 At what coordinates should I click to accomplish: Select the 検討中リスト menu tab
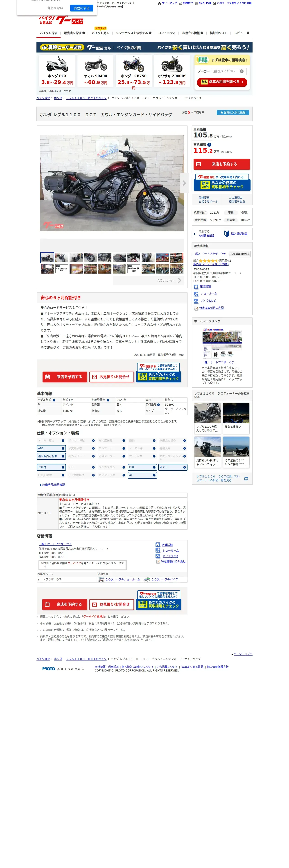pyautogui.click(x=218, y=33)
